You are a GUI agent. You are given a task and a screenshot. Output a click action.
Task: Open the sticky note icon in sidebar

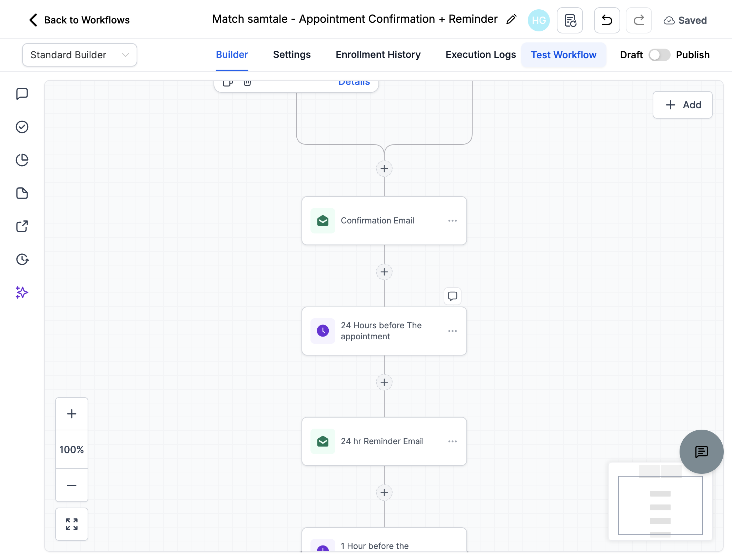point(22,193)
